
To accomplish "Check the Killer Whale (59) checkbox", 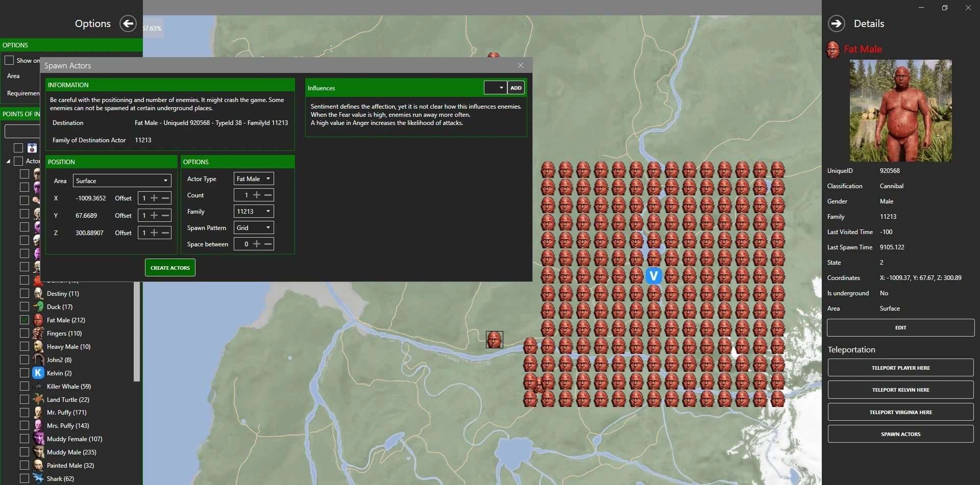I will click(24, 386).
